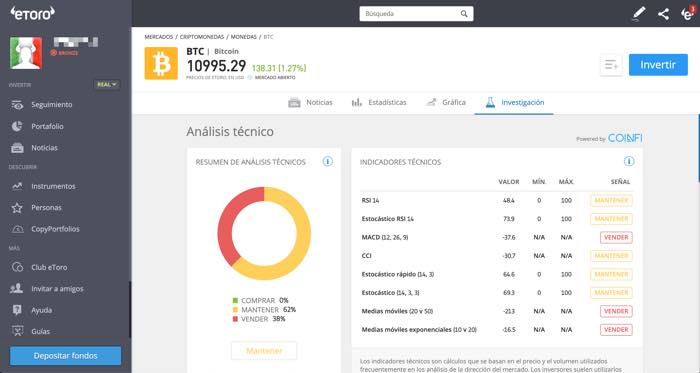The image size is (700, 373).
Task: Click MANTENER signal for Estocástico rápido
Action: click(611, 274)
